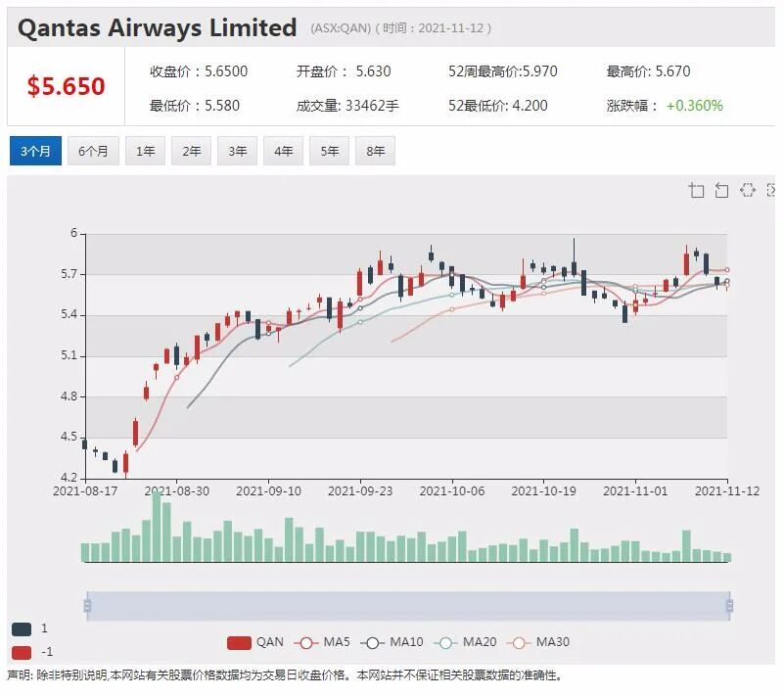Click the tallest green volume bar
The height and width of the screenshot is (697, 784).
157,526
